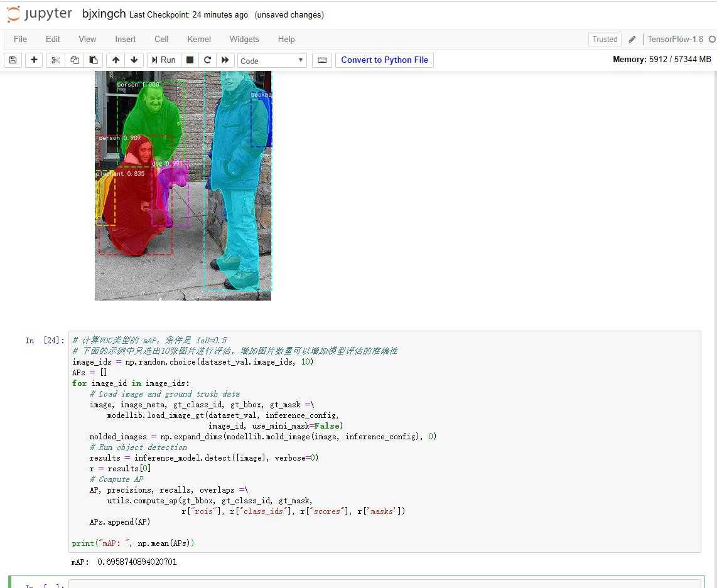Viewport: 717px width, 588px height.
Task: Open the Widgets menu
Action: 244,40
